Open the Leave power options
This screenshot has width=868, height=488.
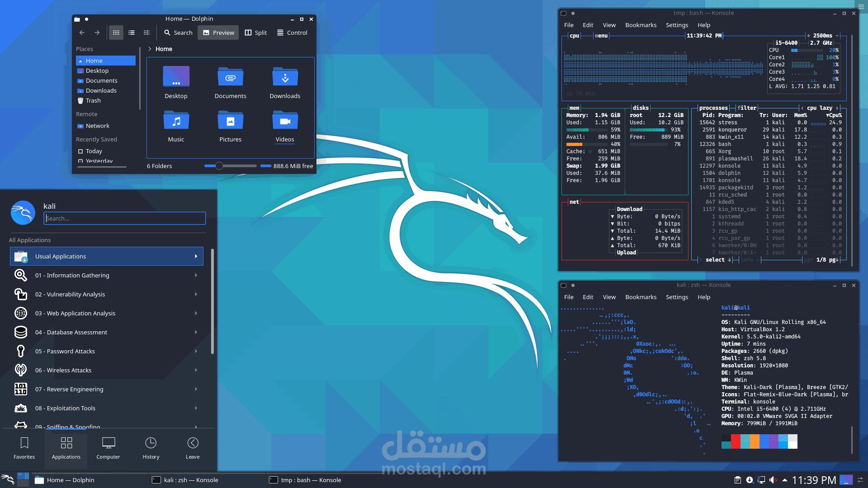[x=193, y=448]
